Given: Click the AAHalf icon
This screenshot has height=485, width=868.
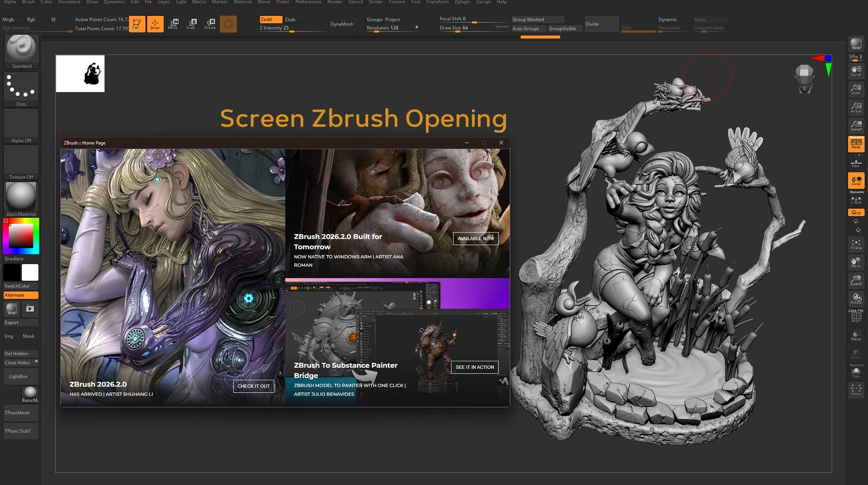Looking at the screenshot, I should coord(856,126).
